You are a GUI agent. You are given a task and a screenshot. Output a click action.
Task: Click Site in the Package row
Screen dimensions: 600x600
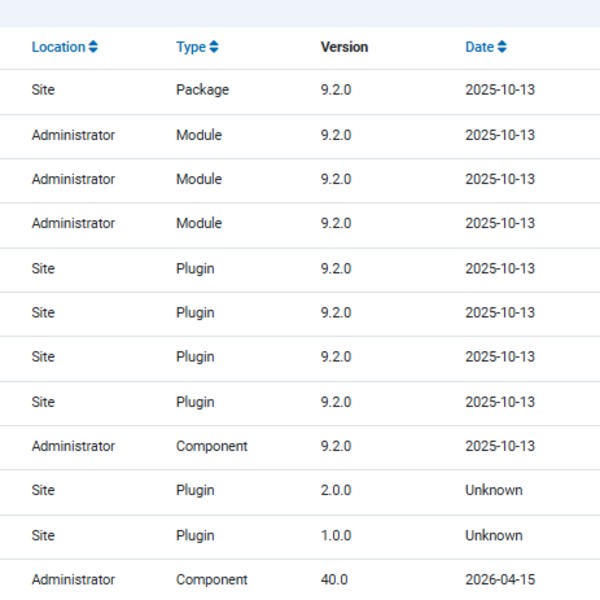(x=43, y=90)
